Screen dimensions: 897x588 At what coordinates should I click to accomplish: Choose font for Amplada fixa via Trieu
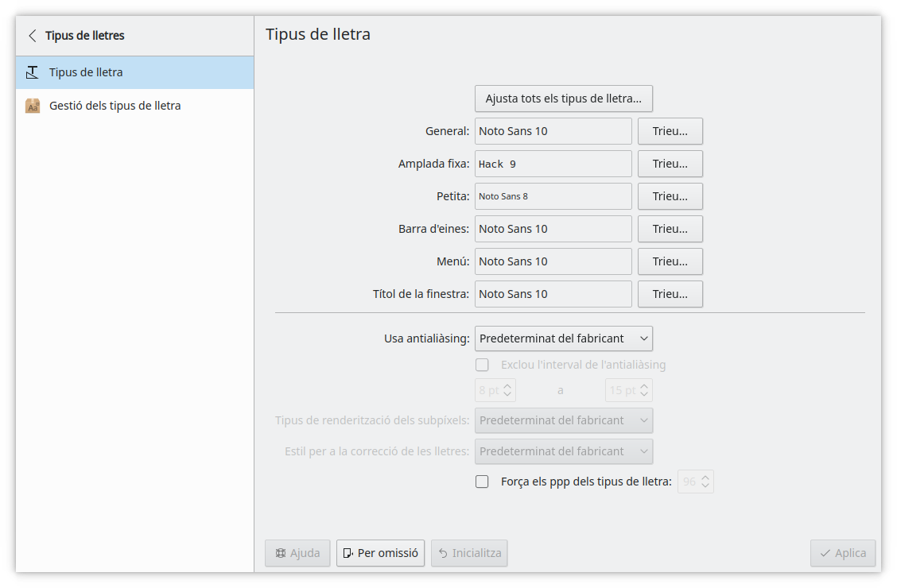coord(670,164)
